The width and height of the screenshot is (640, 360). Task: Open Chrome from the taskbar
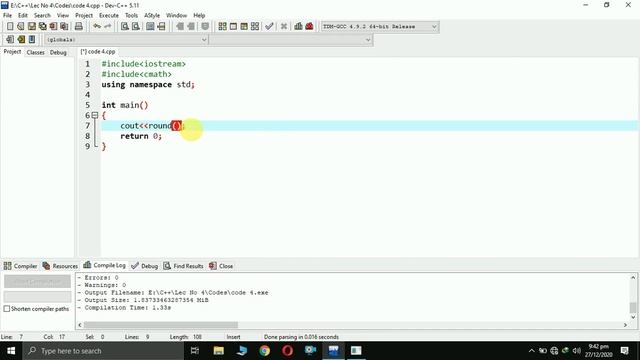[x=264, y=351]
